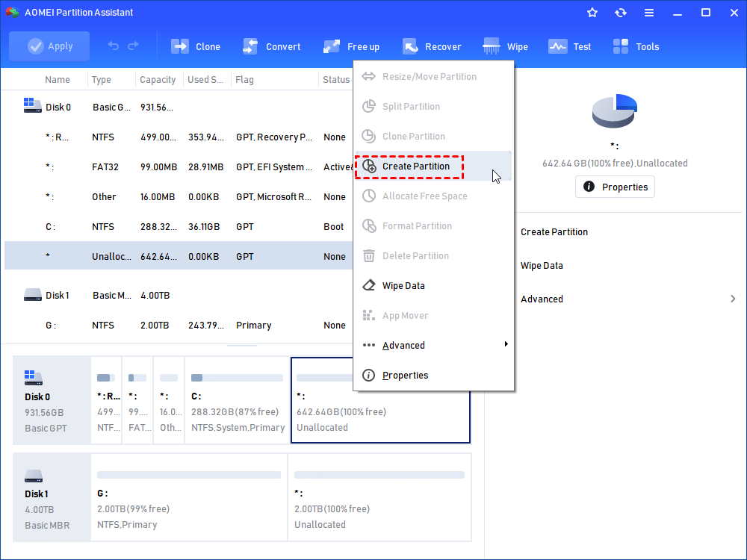747x560 pixels.
Task: Sort by Capacity column header
Action: pos(158,80)
